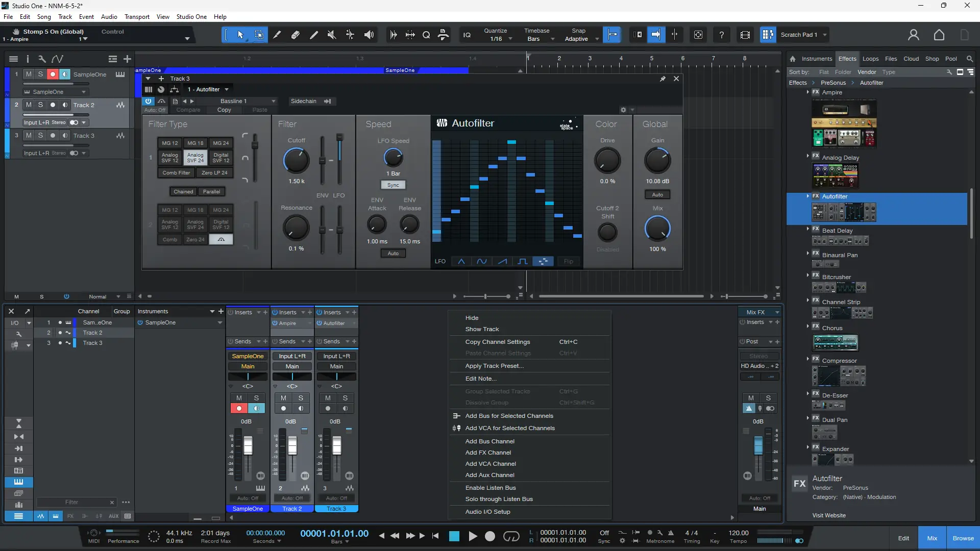Viewport: 980px width, 551px height.
Task: Expand the Compressor effect entry
Action: [x=807, y=359]
